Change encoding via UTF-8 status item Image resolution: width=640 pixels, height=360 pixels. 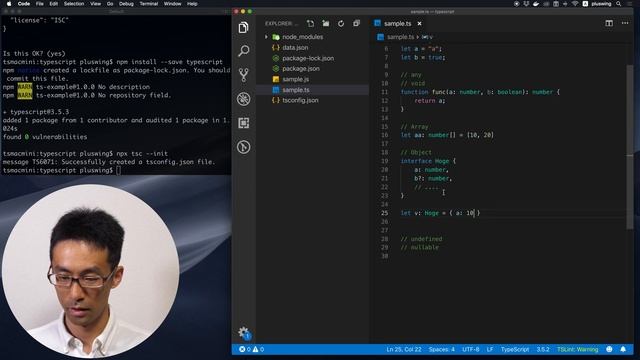(471, 349)
